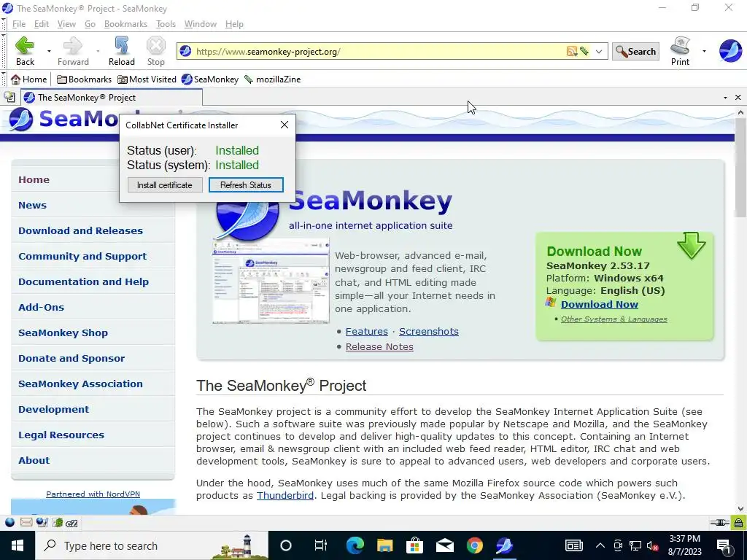This screenshot has width=747, height=560.
Task: Print the page using the printer icon
Action: pyautogui.click(x=680, y=51)
